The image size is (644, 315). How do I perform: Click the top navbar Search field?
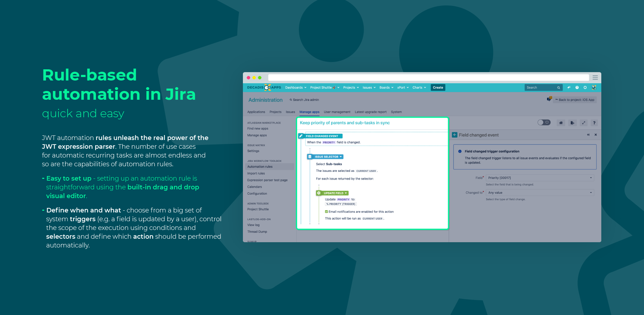[x=544, y=87]
